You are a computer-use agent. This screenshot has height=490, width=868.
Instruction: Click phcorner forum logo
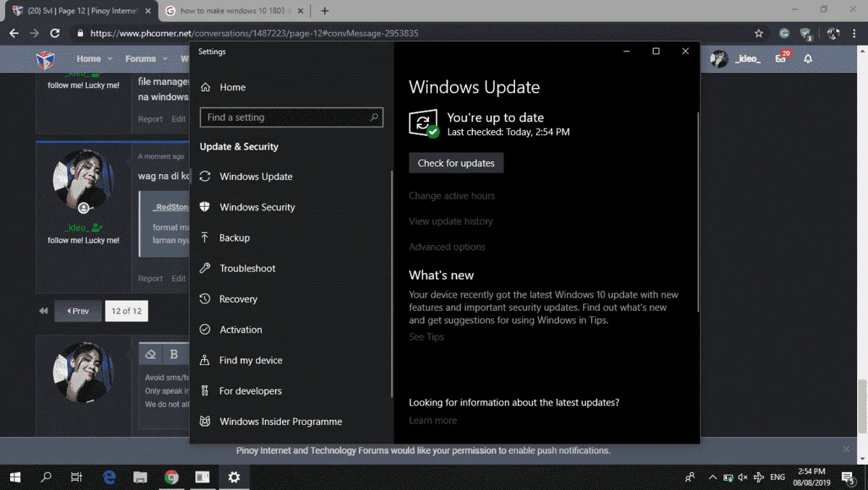46,59
